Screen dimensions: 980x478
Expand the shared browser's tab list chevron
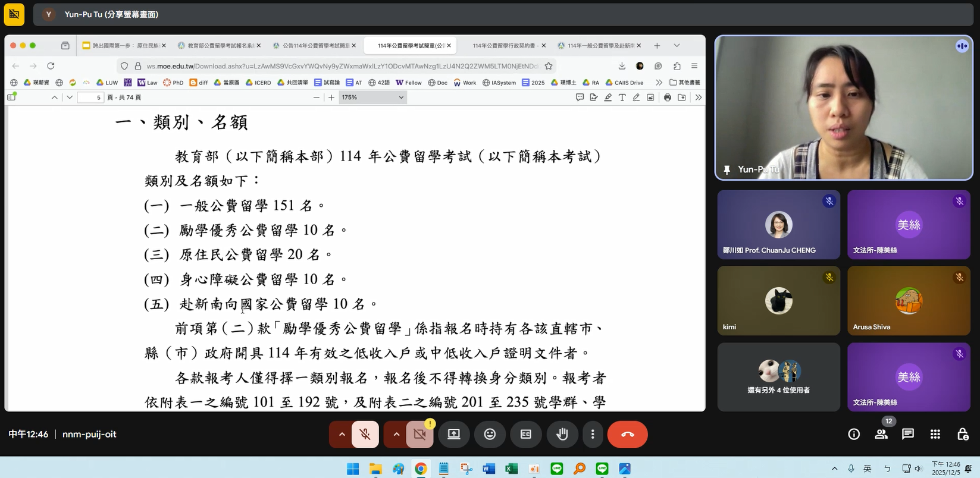coord(677,46)
